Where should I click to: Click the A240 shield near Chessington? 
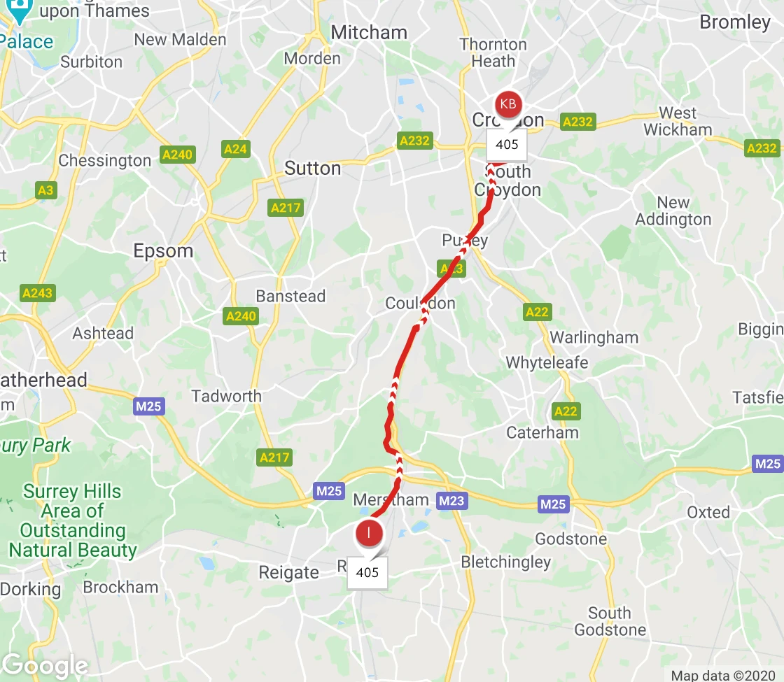point(178,155)
